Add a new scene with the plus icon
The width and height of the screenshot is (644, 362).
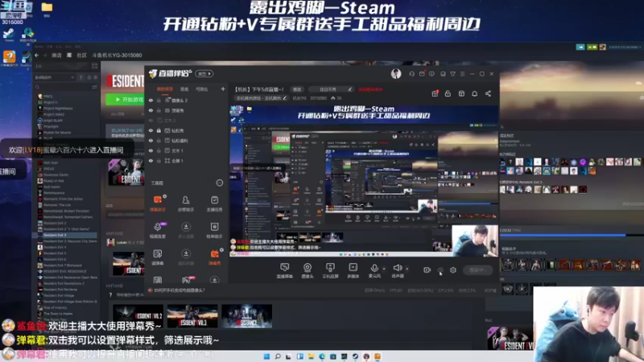click(x=223, y=88)
